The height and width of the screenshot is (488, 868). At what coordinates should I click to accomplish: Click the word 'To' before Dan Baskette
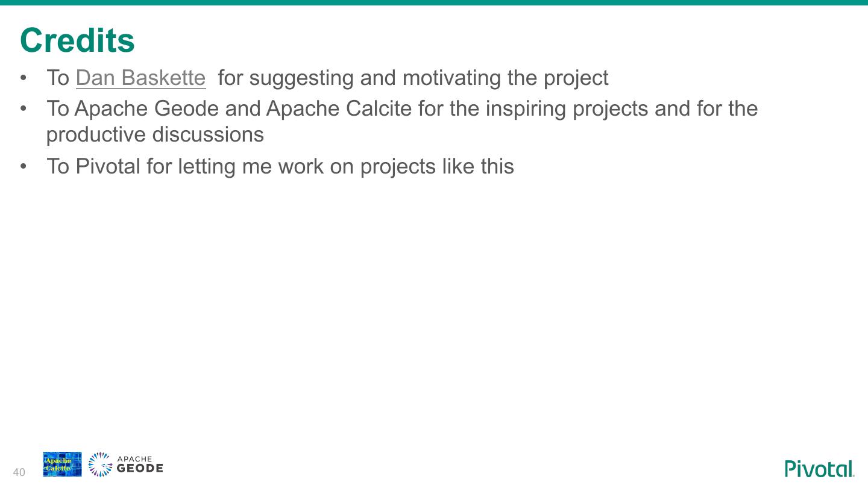[58, 78]
